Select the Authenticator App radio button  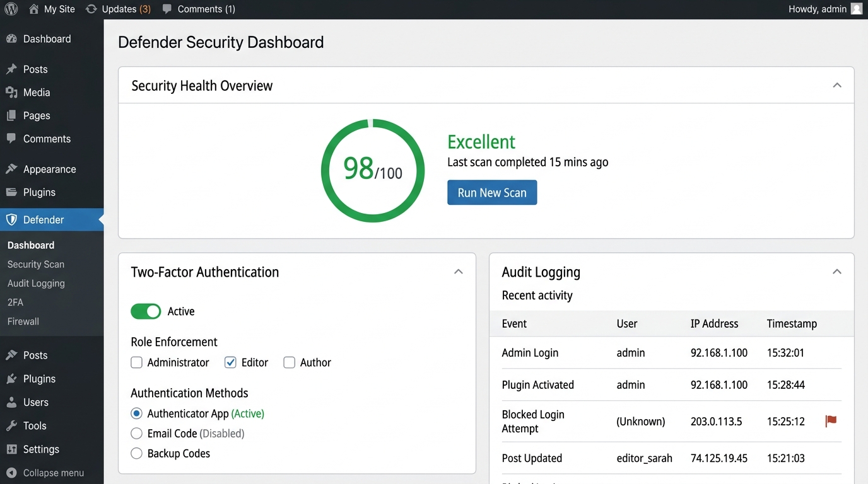click(136, 413)
